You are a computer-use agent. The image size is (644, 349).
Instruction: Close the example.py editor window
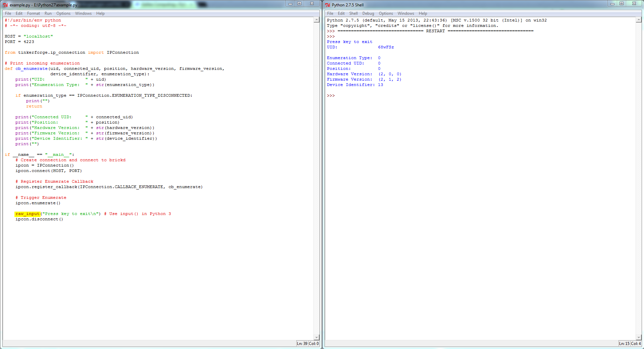[312, 4]
